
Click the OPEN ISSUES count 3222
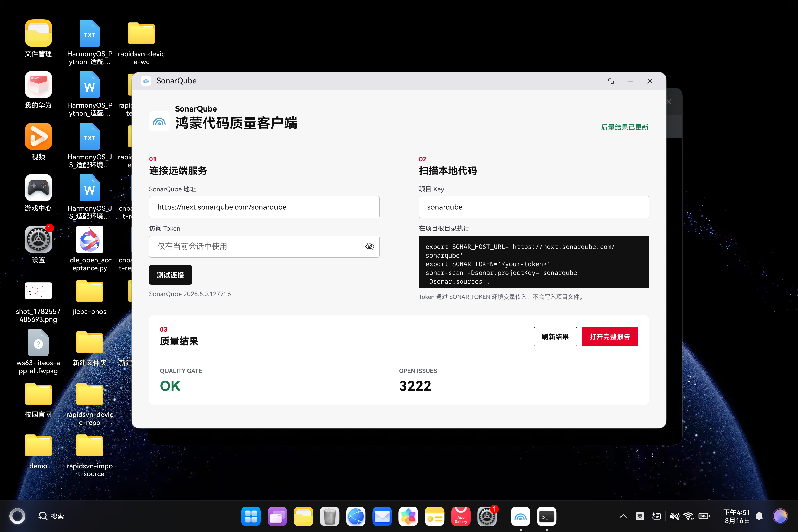pos(415,386)
